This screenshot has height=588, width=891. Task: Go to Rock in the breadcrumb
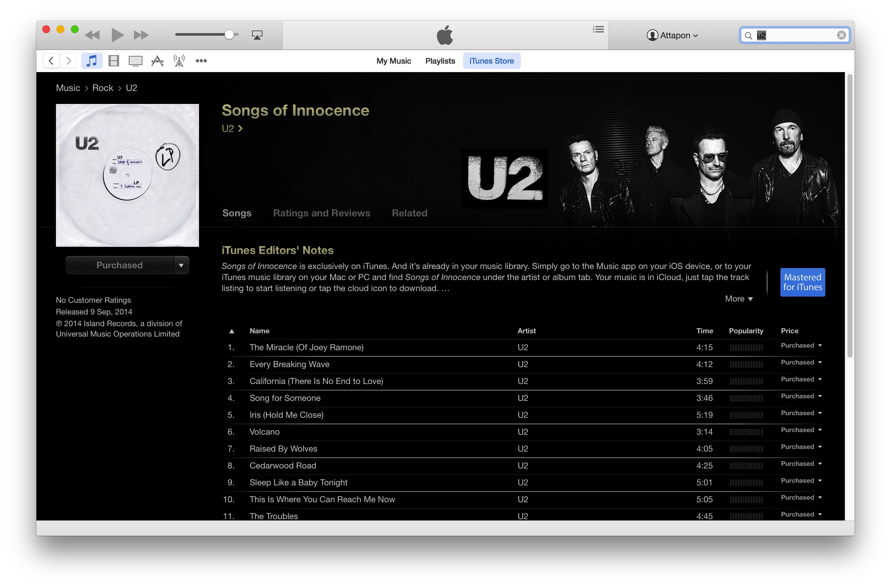(x=102, y=88)
